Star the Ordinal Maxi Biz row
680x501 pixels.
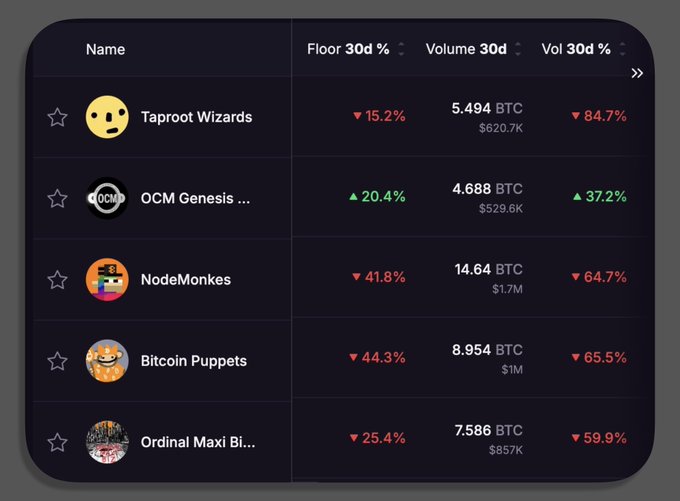[58, 441]
